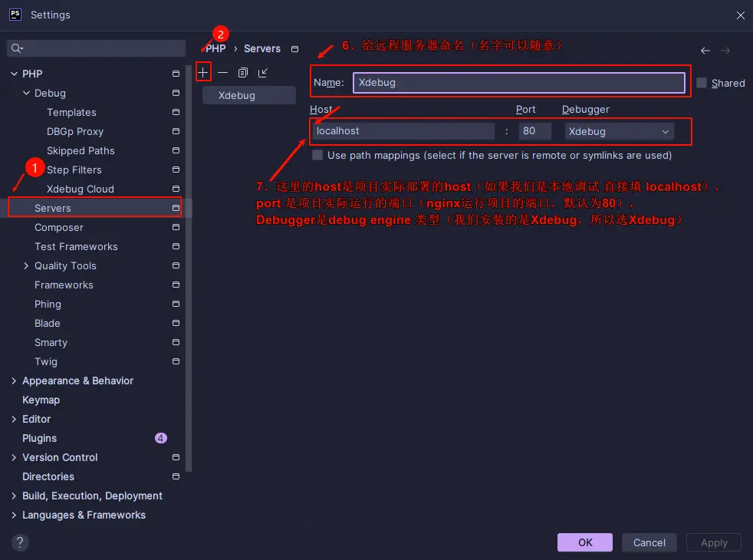Click the Copy server icon
753x560 pixels.
(x=243, y=73)
